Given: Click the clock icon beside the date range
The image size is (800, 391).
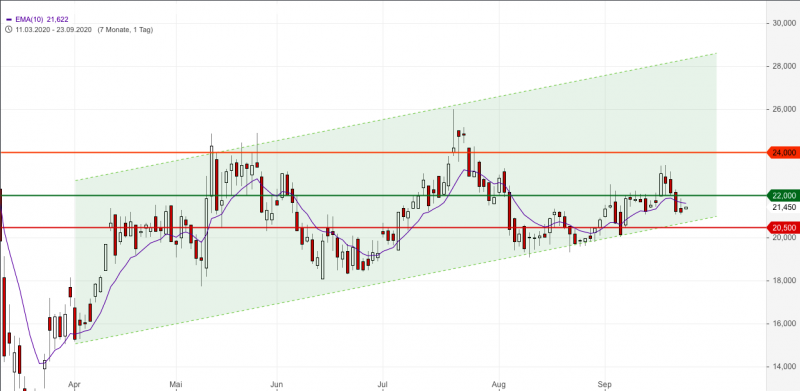Looking at the screenshot, I should [9, 30].
